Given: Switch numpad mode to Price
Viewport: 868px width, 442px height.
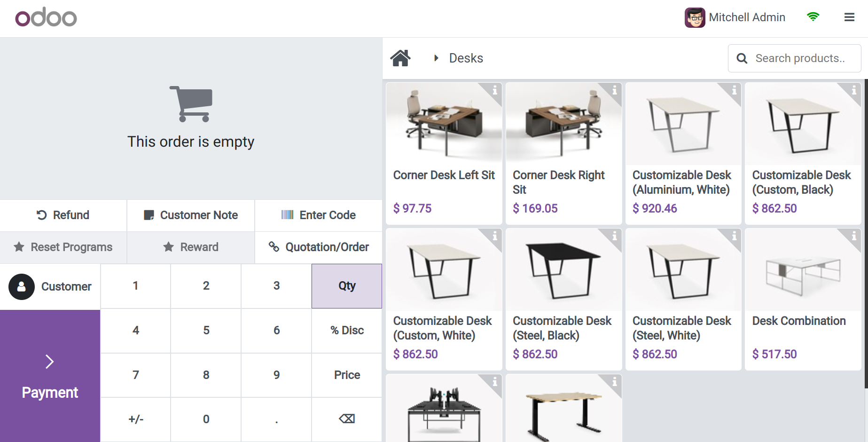Looking at the screenshot, I should click(347, 375).
